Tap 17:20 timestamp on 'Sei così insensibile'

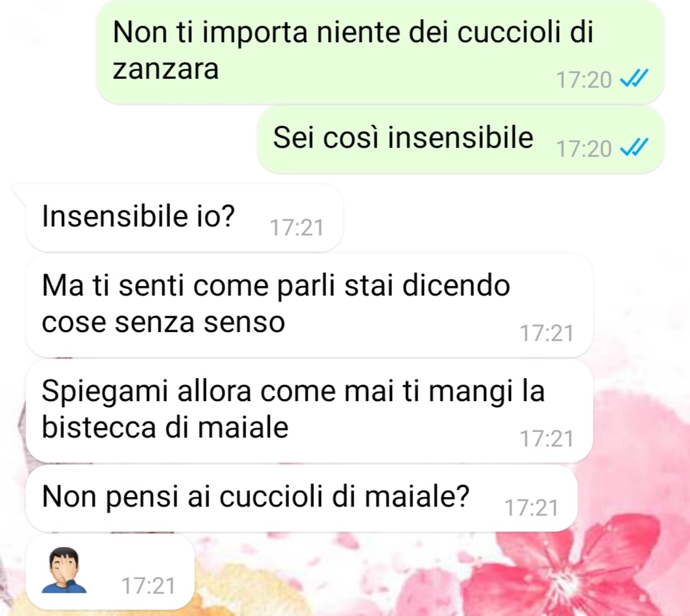coord(584,149)
